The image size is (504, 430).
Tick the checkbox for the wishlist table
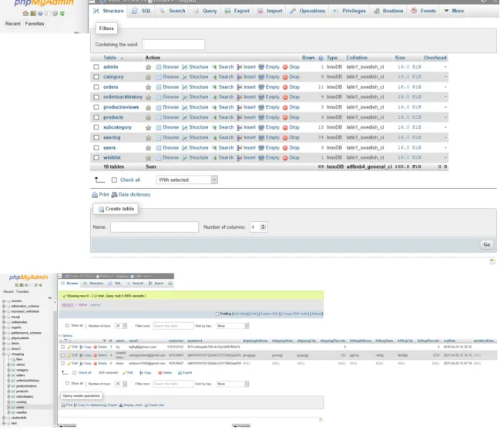[96, 158]
